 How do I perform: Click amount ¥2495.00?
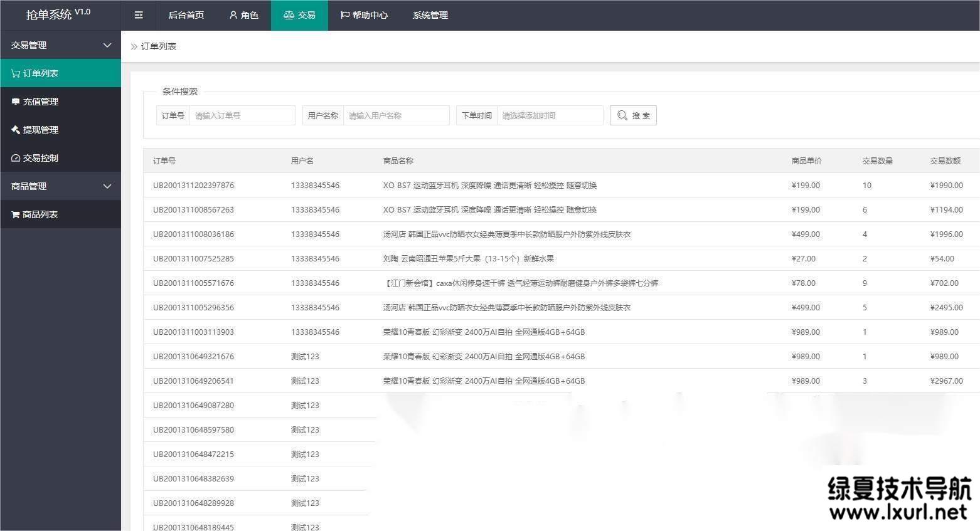coord(947,308)
